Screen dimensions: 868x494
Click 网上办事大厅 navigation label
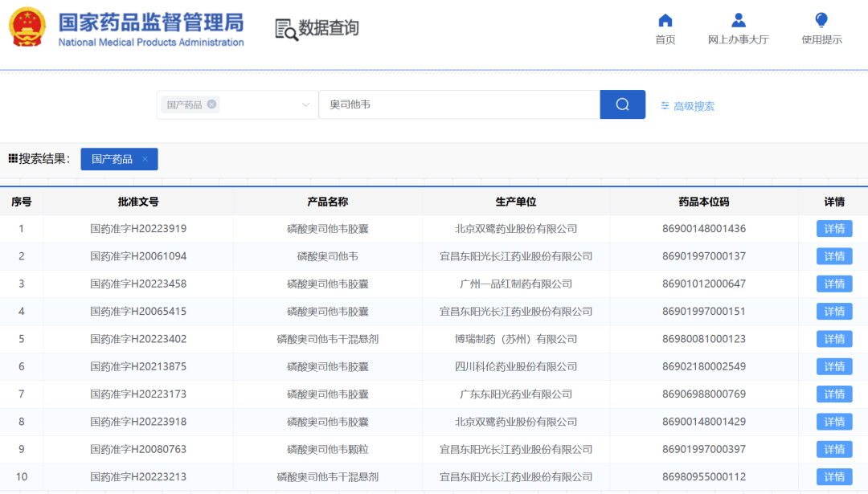point(739,40)
